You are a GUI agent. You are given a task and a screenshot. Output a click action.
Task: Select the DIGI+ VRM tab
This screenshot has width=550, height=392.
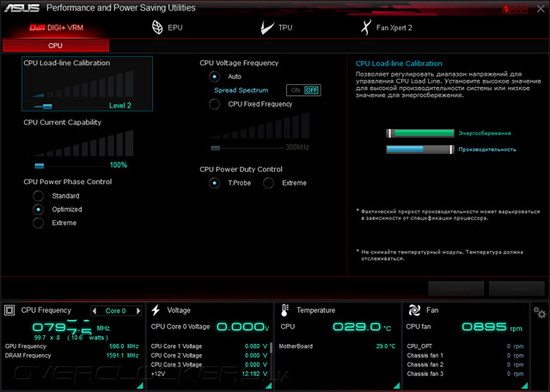pos(56,28)
